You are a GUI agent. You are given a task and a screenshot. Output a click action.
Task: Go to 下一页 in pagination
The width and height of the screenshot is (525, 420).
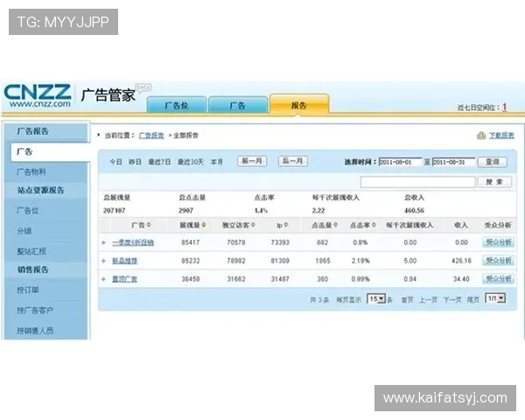(x=452, y=300)
